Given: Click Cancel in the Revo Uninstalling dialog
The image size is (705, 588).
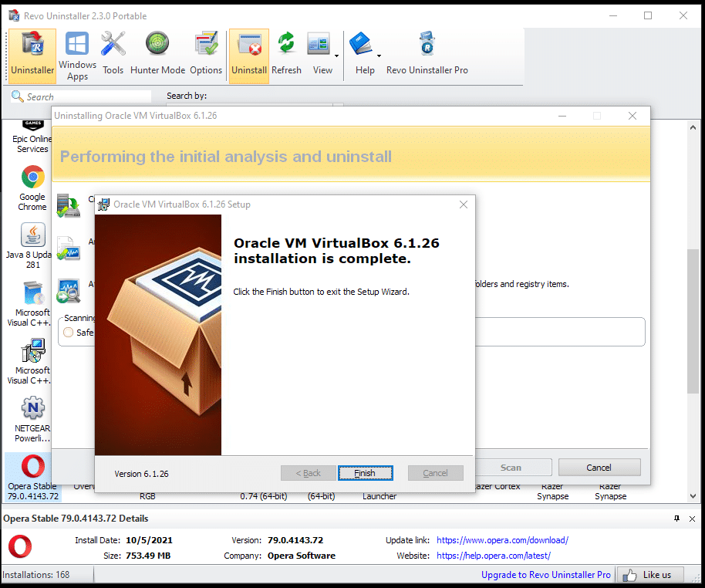Looking at the screenshot, I should pos(599,468).
